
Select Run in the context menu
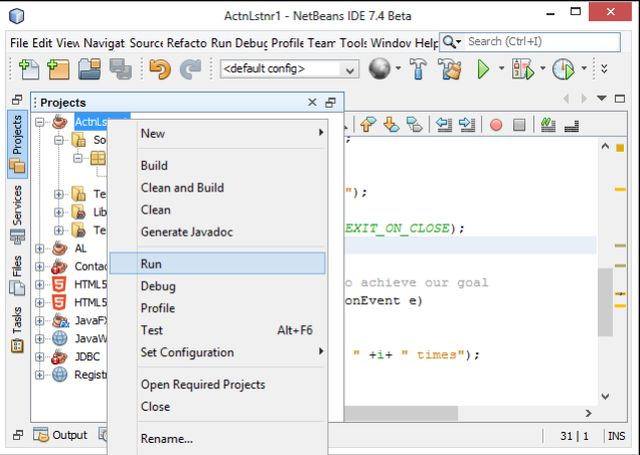[x=218, y=264]
